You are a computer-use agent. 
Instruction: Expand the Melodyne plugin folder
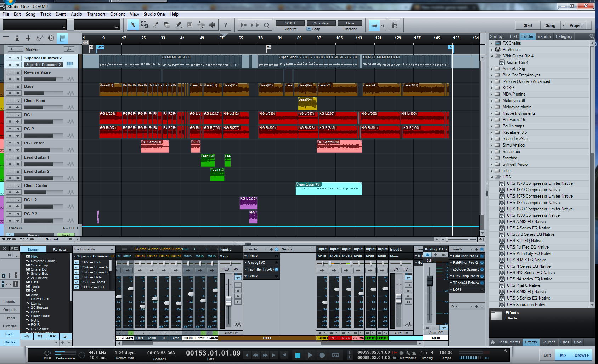click(x=492, y=107)
